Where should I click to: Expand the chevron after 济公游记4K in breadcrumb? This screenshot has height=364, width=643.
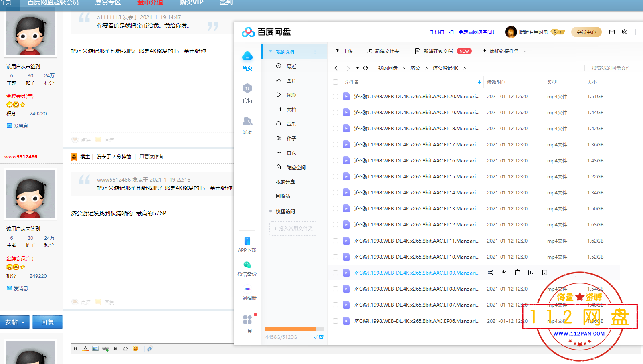pos(465,68)
